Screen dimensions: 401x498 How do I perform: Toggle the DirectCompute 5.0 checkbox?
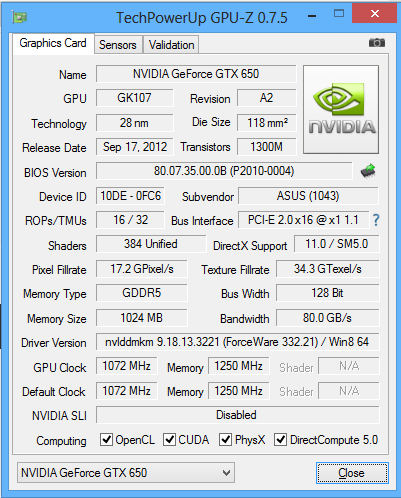280,439
